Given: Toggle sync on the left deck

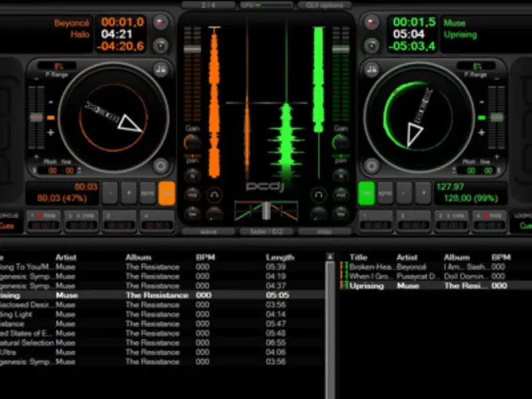Looking at the screenshot, I should click(148, 193).
